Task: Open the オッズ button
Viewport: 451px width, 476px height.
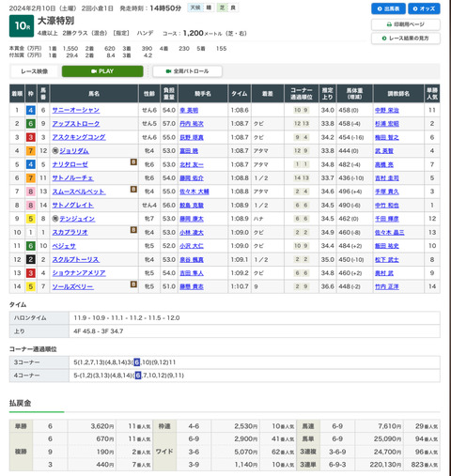Action: tap(424, 8)
